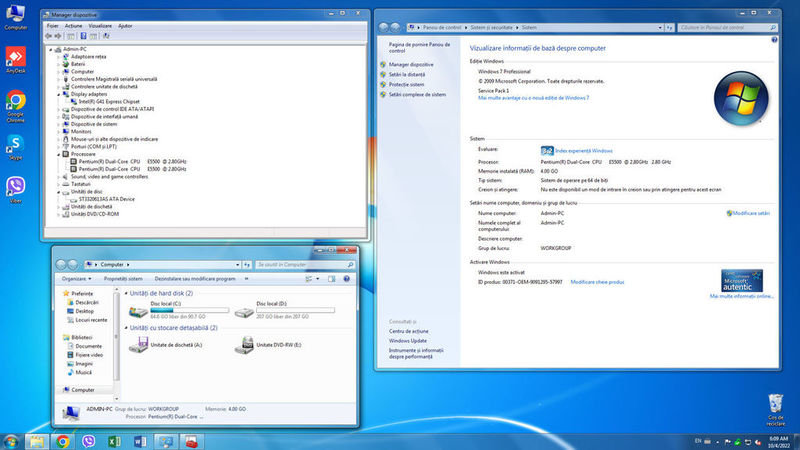800x450 pixels.
Task: Click Modificare cheie produs link
Action: click(597, 282)
